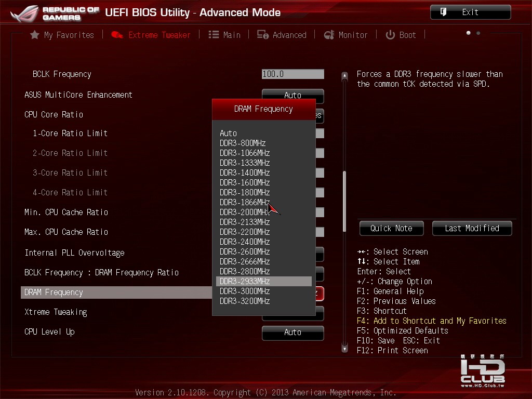Click the bright first page indicator dot

469,33
